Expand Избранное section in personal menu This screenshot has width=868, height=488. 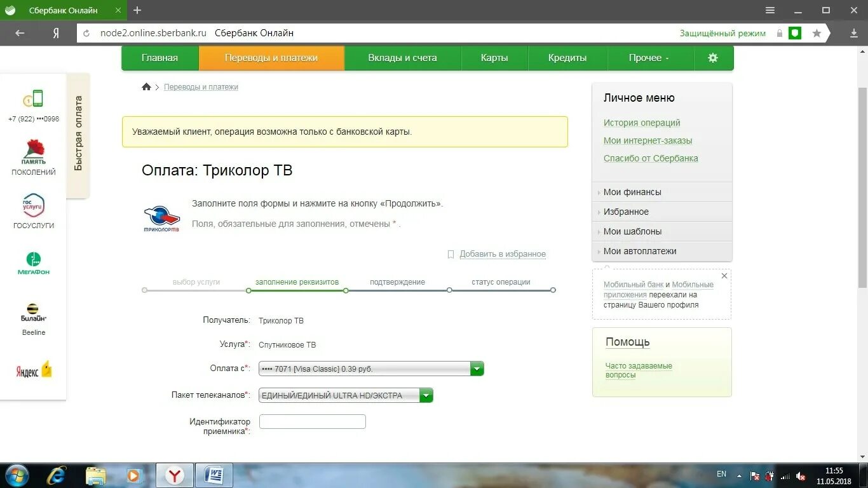coord(662,212)
